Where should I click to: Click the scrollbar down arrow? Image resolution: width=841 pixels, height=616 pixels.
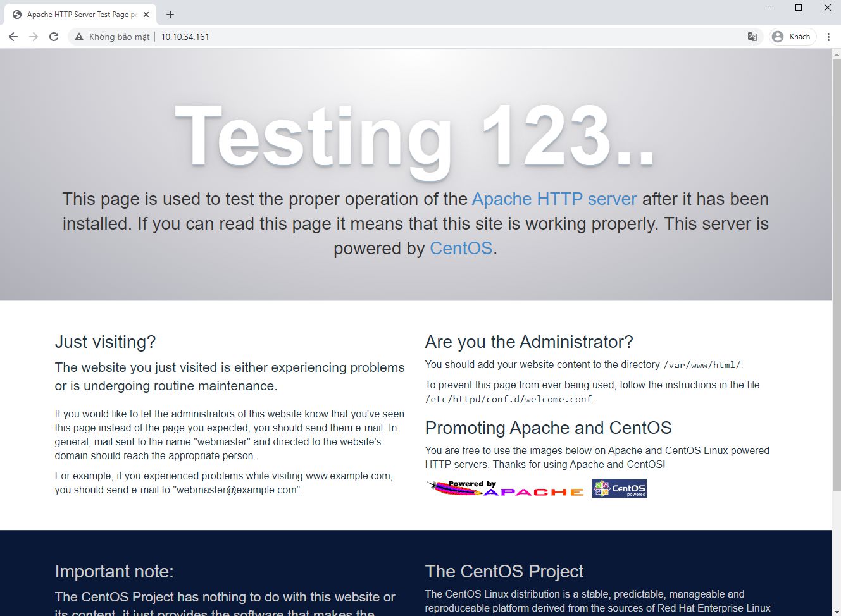click(836, 611)
